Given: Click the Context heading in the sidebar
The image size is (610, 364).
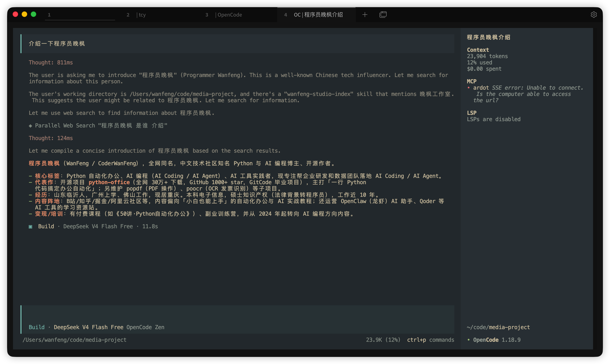Looking at the screenshot, I should [x=478, y=50].
